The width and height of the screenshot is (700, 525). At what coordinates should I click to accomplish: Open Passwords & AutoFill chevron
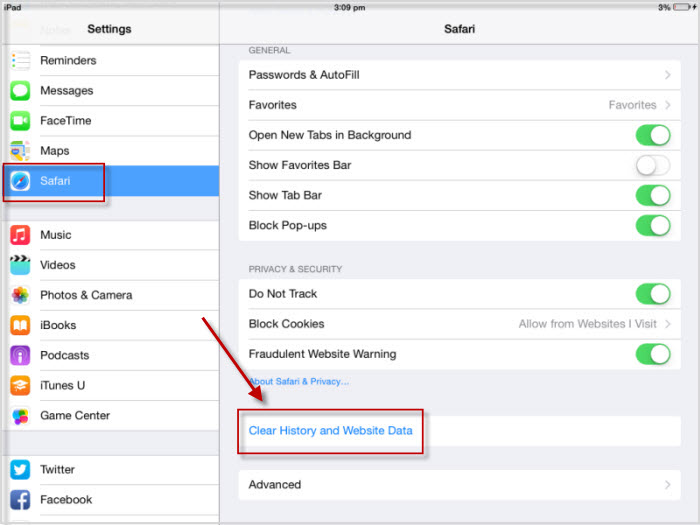pos(667,75)
